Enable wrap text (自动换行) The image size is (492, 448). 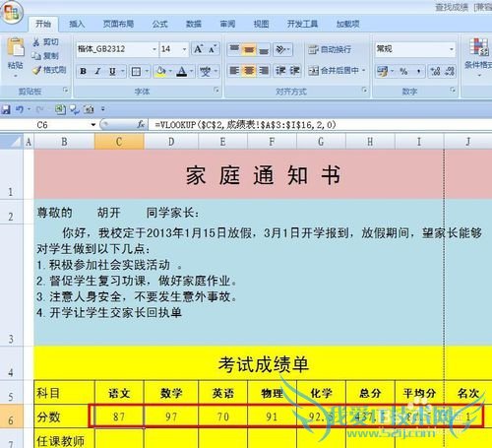pyautogui.click(x=330, y=49)
